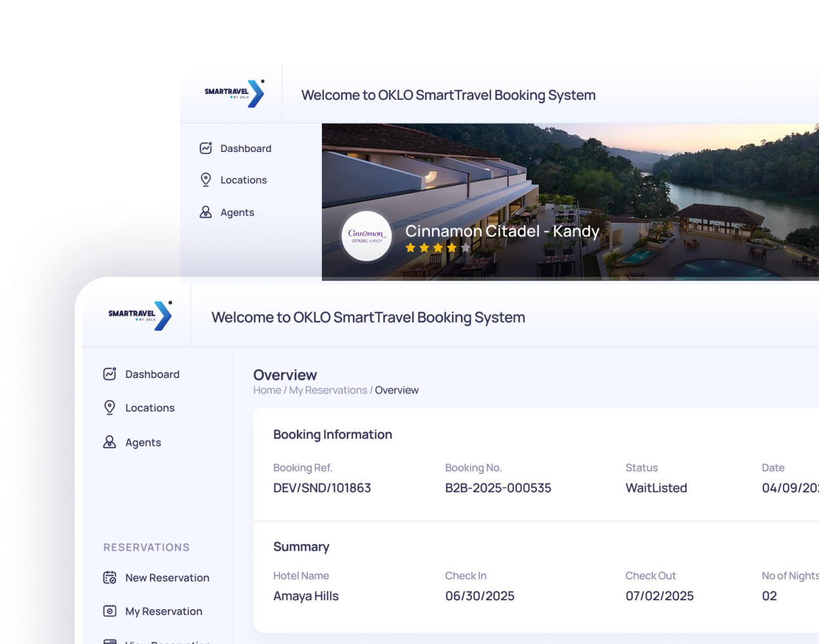Open Locations pin icon in back window
This screenshot has height=644, width=819.
point(206,180)
